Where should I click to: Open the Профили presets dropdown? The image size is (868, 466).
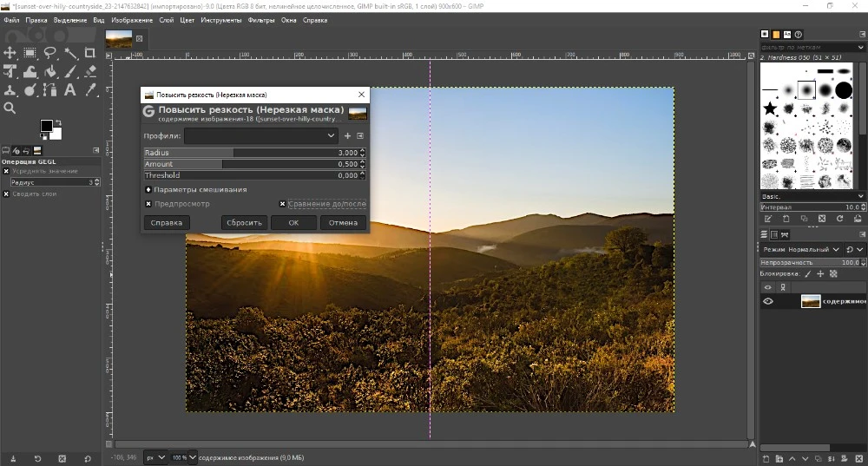[x=260, y=136]
